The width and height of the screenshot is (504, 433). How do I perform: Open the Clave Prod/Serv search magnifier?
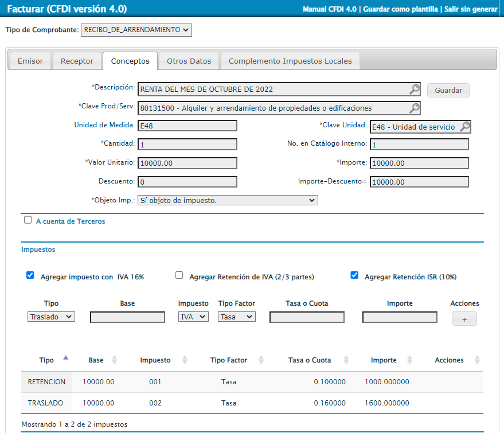(415, 108)
